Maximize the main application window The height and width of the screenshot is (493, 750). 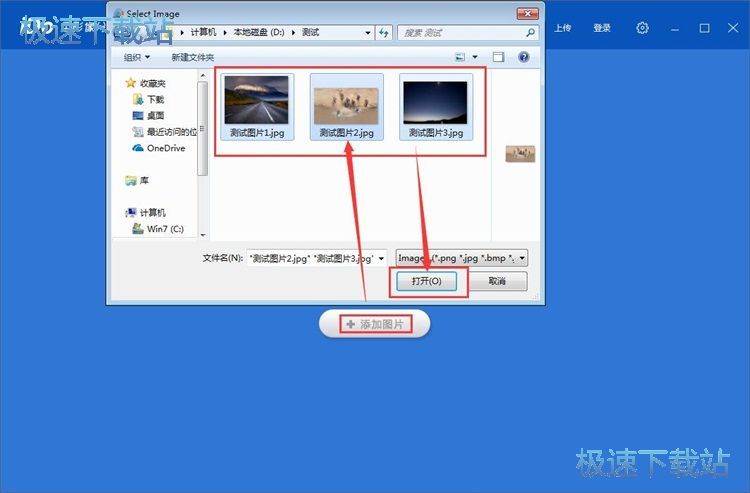point(704,28)
